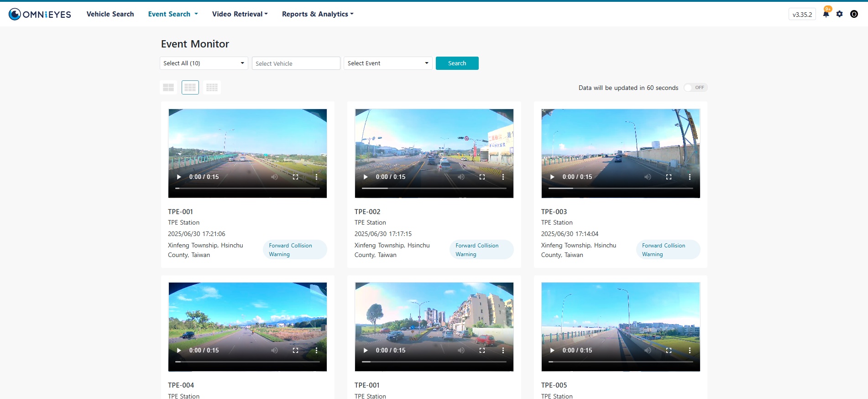Image resolution: width=868 pixels, height=399 pixels.
Task: Play the TPE-001 17:21:06 video
Action: pyautogui.click(x=179, y=177)
